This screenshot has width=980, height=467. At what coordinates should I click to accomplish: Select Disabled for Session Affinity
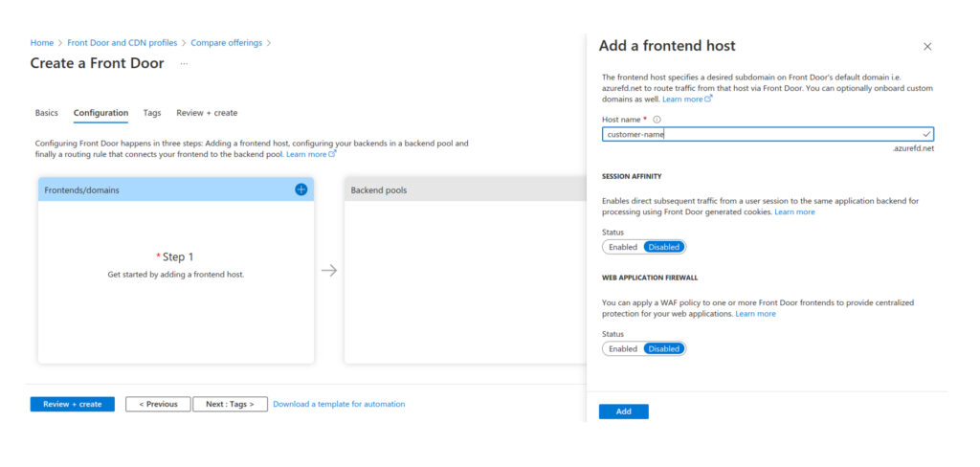point(664,247)
